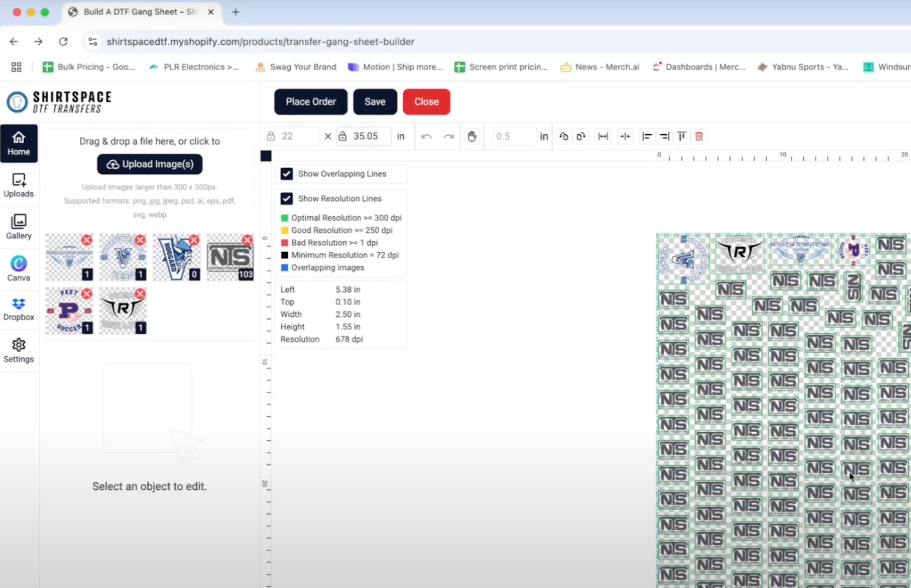Click the site information icon in address bar
The width and height of the screenshot is (911, 588).
coord(93,41)
